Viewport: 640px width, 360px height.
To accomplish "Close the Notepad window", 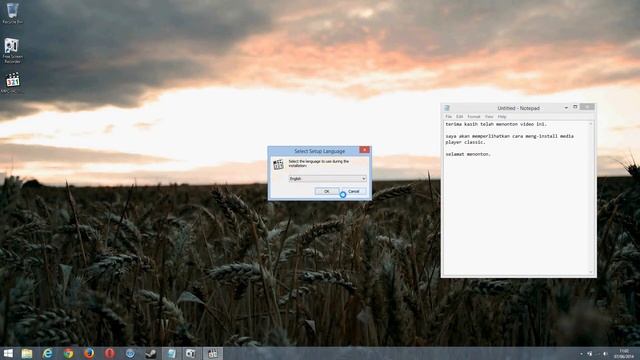I will pos(587,107).
